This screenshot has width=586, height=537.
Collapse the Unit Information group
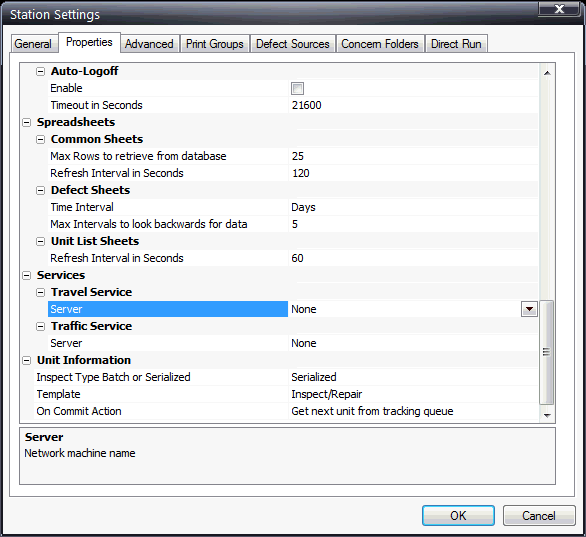tap(27, 361)
